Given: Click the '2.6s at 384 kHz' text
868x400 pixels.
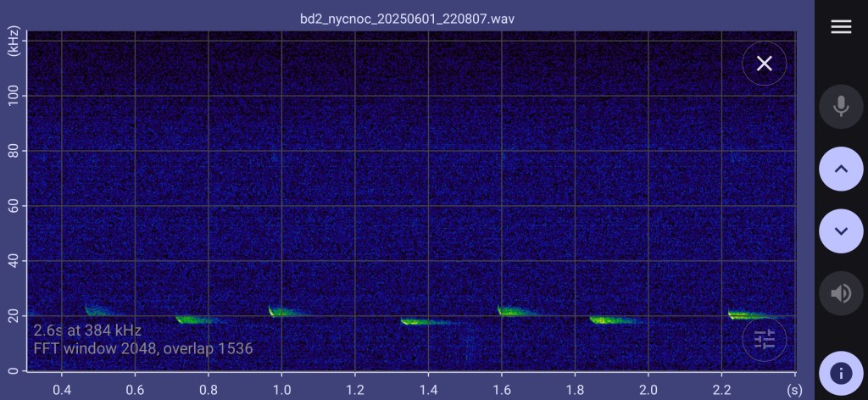Looking at the screenshot, I should coord(87,331).
